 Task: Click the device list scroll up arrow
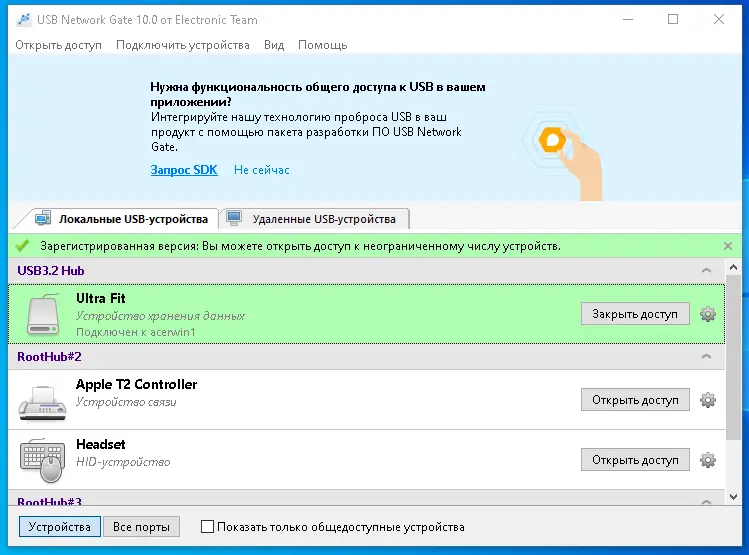pos(733,268)
